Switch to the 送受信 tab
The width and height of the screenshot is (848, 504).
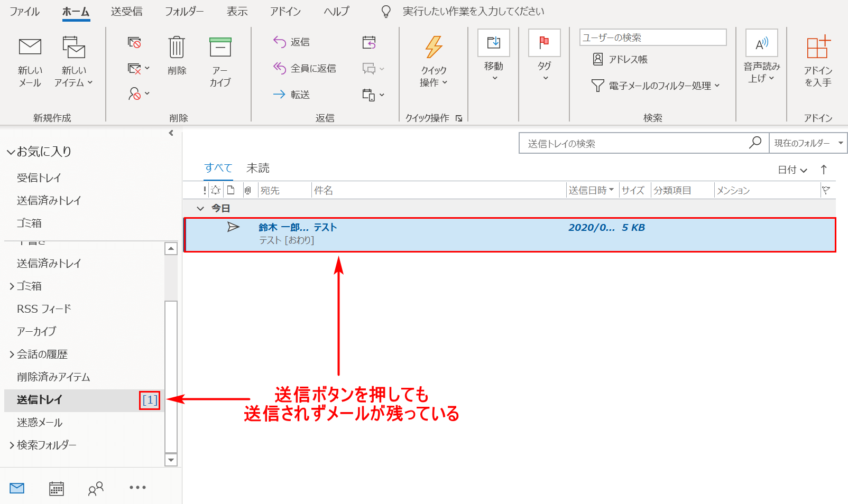tap(127, 11)
